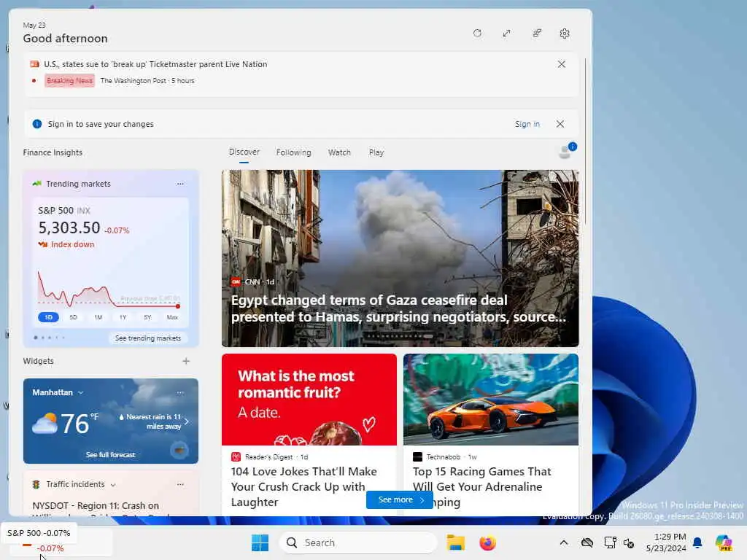
Task: Open the Watch tab
Action: coord(339,152)
